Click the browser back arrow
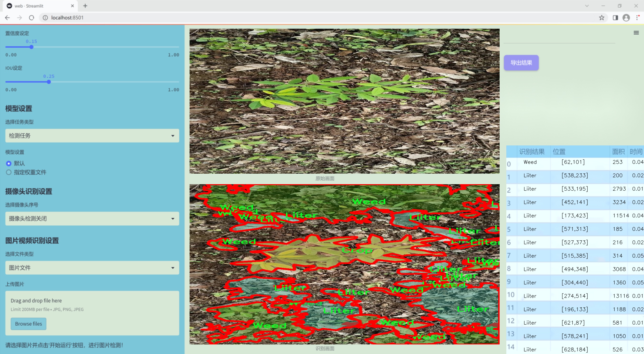The width and height of the screenshot is (644, 354). point(7,18)
